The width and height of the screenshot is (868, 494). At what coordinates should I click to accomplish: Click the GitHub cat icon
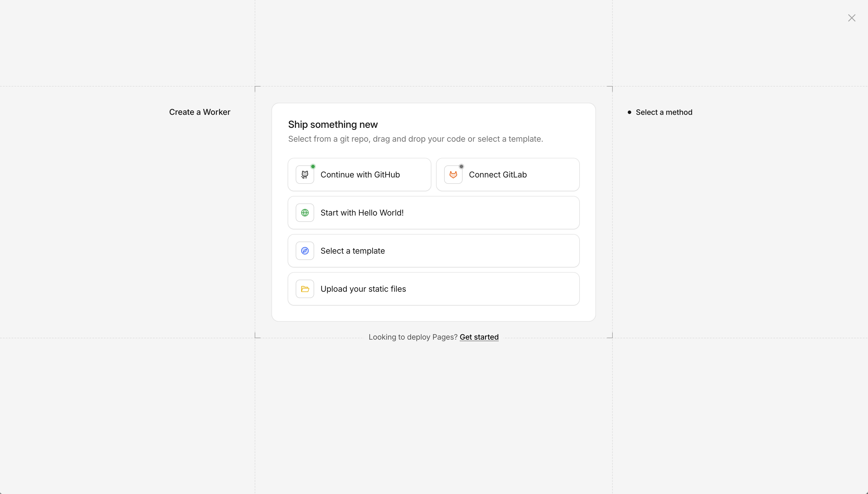pyautogui.click(x=305, y=174)
